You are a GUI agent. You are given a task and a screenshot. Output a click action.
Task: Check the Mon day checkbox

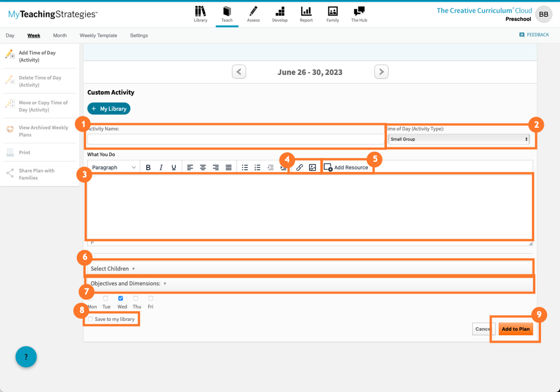pyautogui.click(x=91, y=298)
